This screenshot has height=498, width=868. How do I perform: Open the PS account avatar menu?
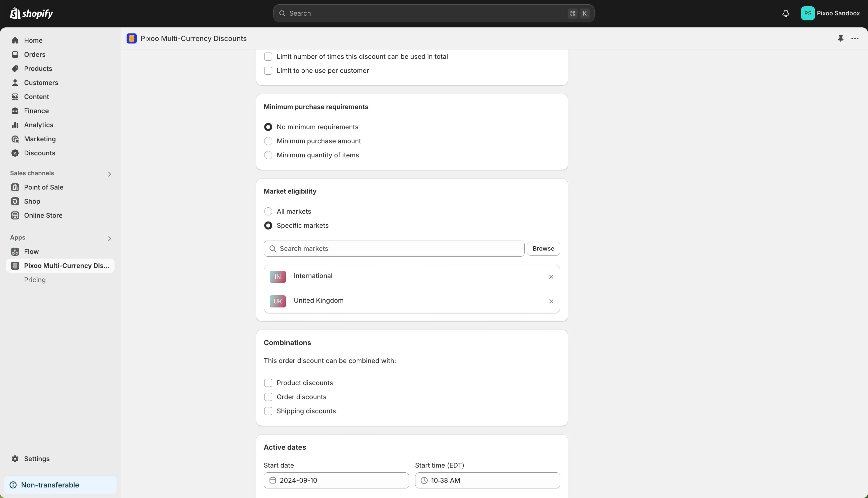tap(807, 13)
